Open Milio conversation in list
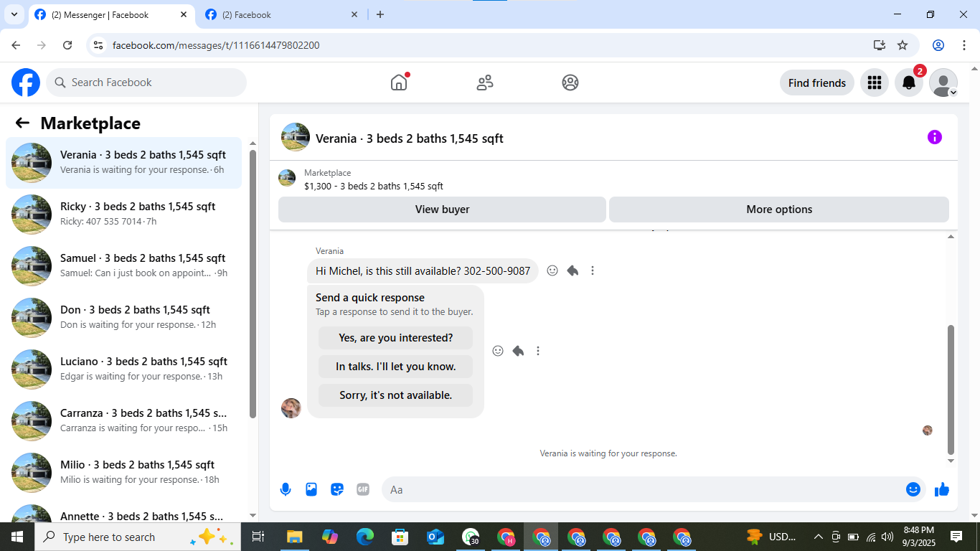Screen dimensions: 980x551 coord(124,473)
